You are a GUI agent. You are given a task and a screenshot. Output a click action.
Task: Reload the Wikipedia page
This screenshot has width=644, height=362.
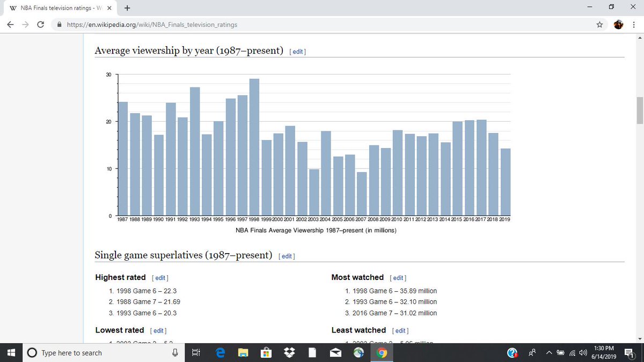[40, 25]
